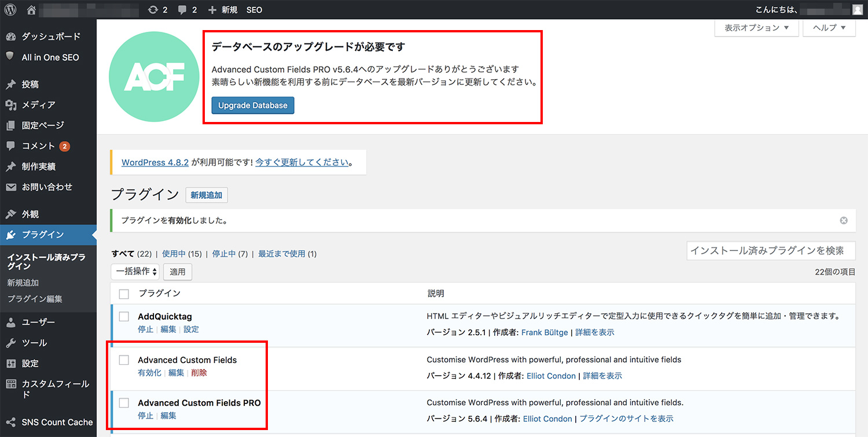Image resolution: width=868 pixels, height=437 pixels.
Task: Click the ツール wrench icon
Action: (10, 343)
